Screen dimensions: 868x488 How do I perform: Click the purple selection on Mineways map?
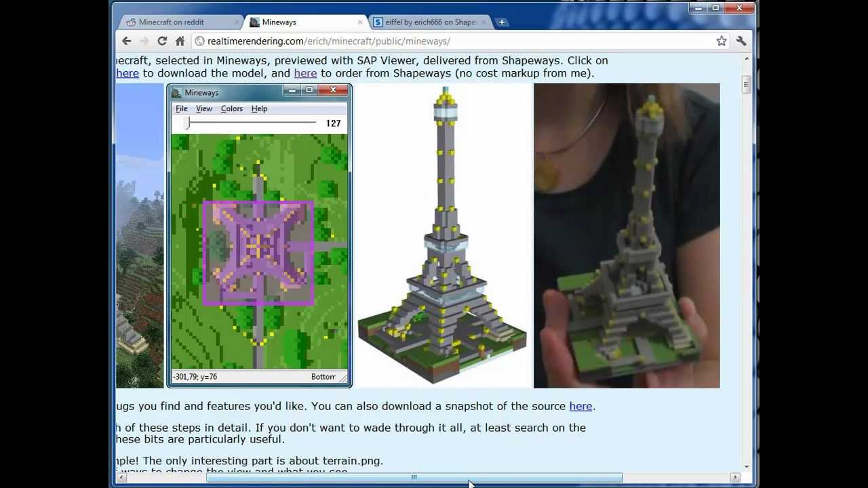258,253
